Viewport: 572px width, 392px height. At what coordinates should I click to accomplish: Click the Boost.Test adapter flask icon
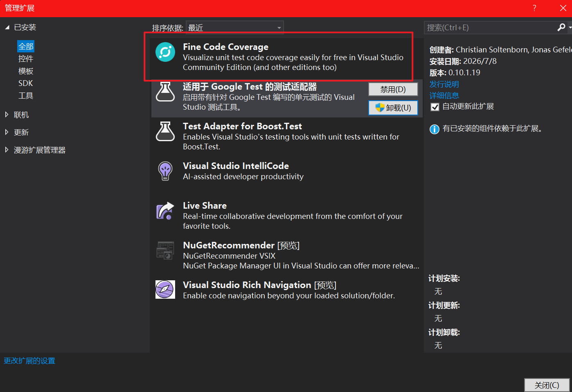165,131
